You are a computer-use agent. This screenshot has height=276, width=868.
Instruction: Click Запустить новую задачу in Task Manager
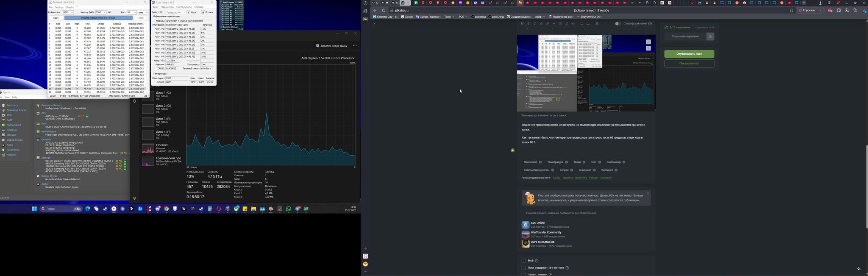[331, 46]
